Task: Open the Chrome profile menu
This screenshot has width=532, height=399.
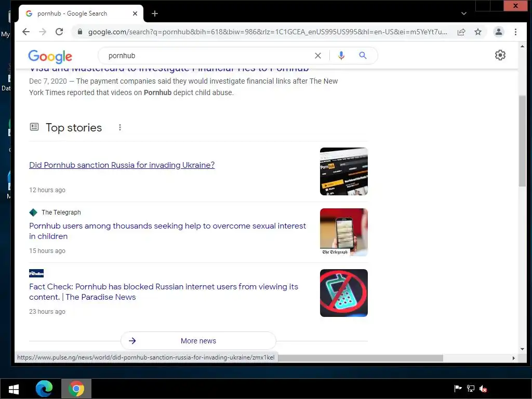Action: coord(499,32)
